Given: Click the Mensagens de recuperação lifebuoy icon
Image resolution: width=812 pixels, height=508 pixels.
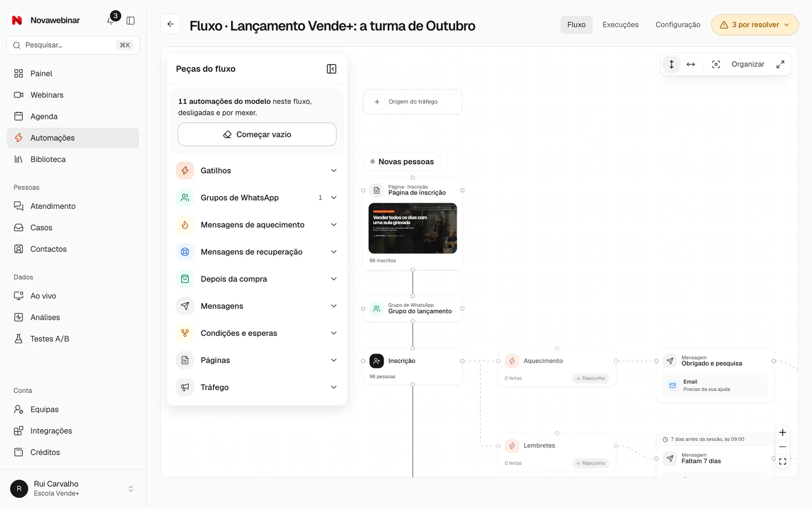Looking at the screenshot, I should coord(185,252).
